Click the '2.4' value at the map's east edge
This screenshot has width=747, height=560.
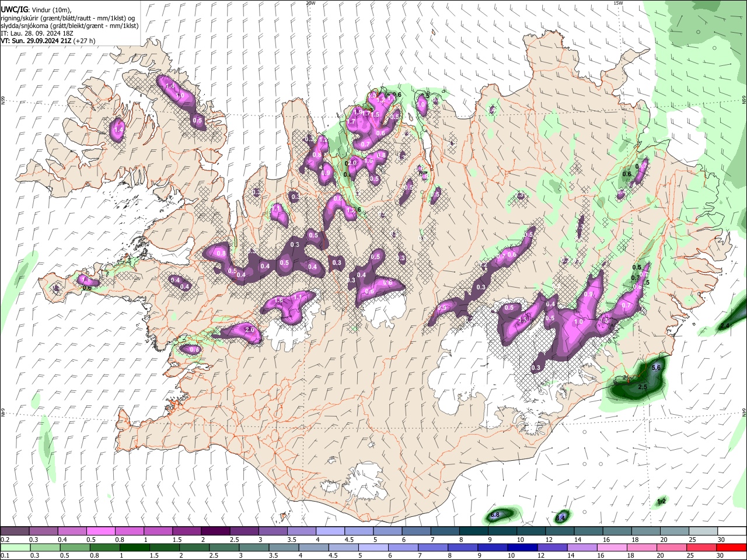(725, 325)
